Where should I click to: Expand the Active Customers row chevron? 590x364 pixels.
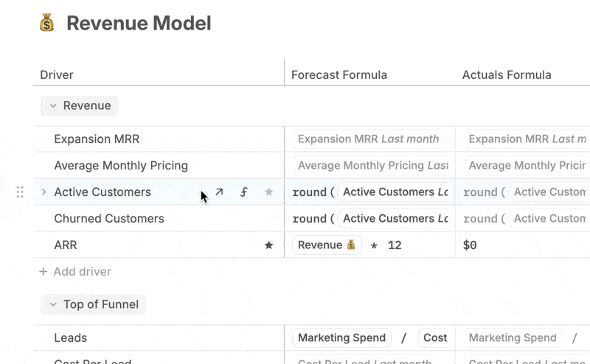[x=44, y=192]
